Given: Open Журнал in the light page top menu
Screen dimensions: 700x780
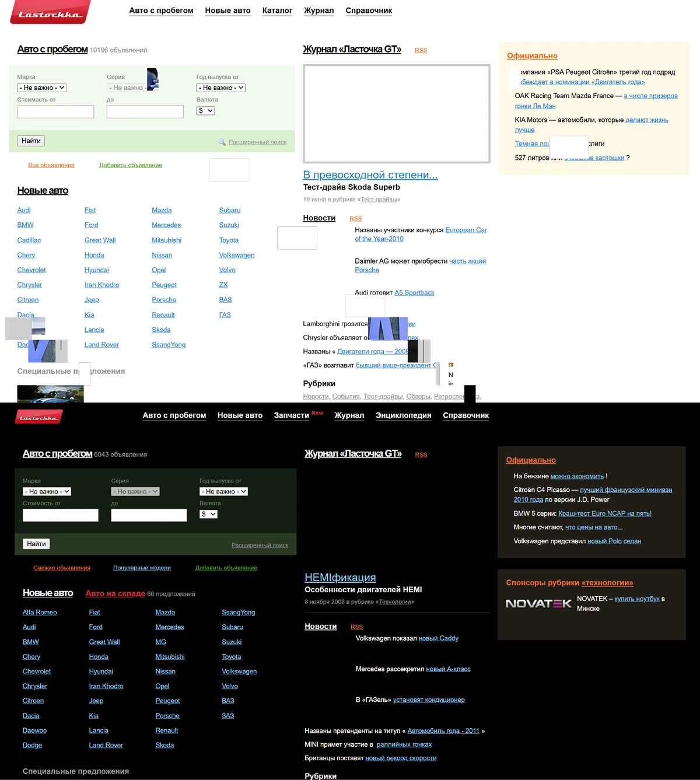Looking at the screenshot, I should (x=319, y=11).
